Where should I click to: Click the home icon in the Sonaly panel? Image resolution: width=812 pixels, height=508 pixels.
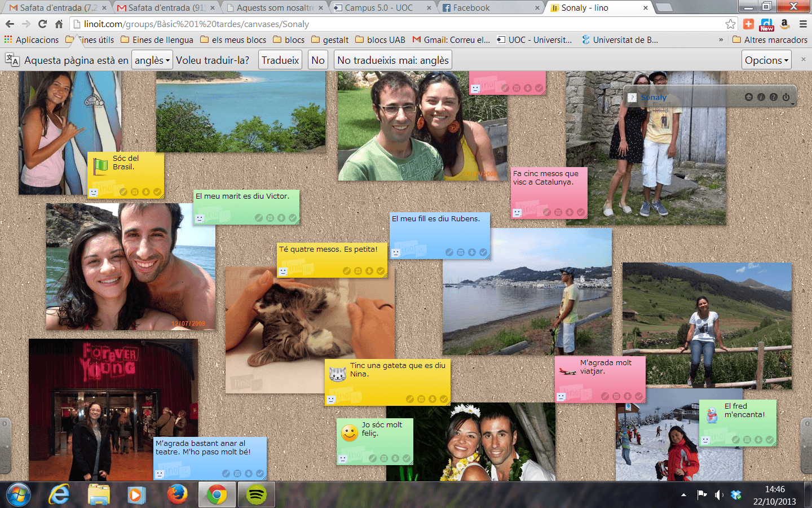(x=749, y=97)
